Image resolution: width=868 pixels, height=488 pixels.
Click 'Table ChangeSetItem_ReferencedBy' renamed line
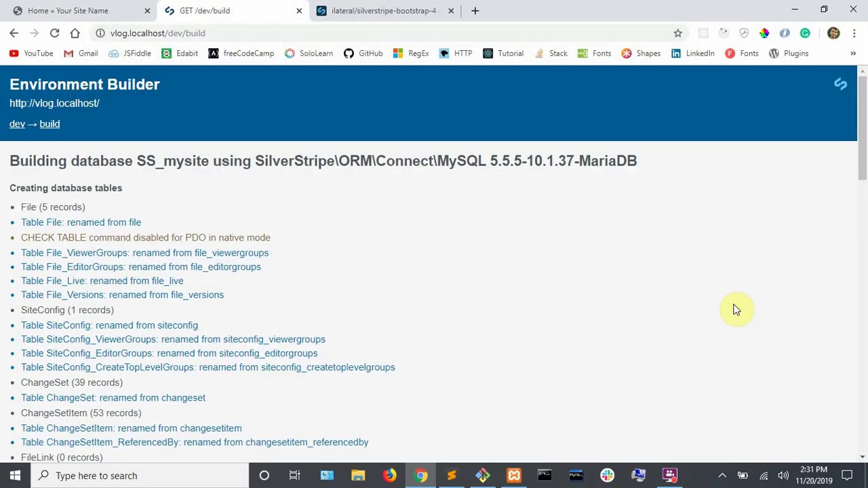click(195, 442)
